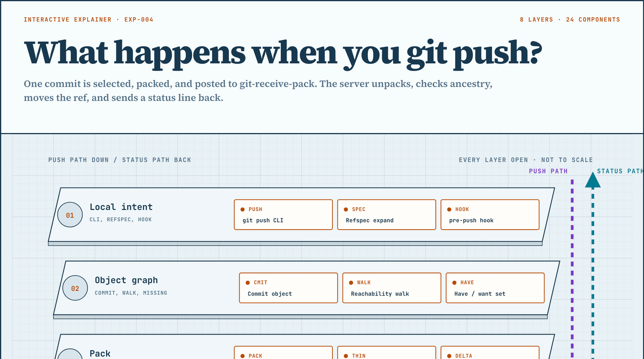
Task: Click the 'INTERACTIVE EXPLAINER · EXP-004' label
Action: [x=88, y=19]
